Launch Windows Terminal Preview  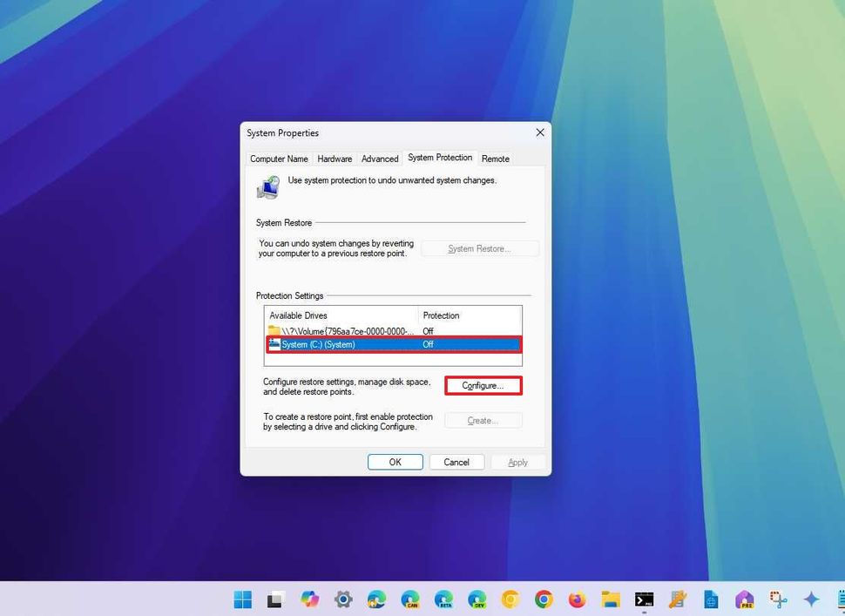coord(643,599)
